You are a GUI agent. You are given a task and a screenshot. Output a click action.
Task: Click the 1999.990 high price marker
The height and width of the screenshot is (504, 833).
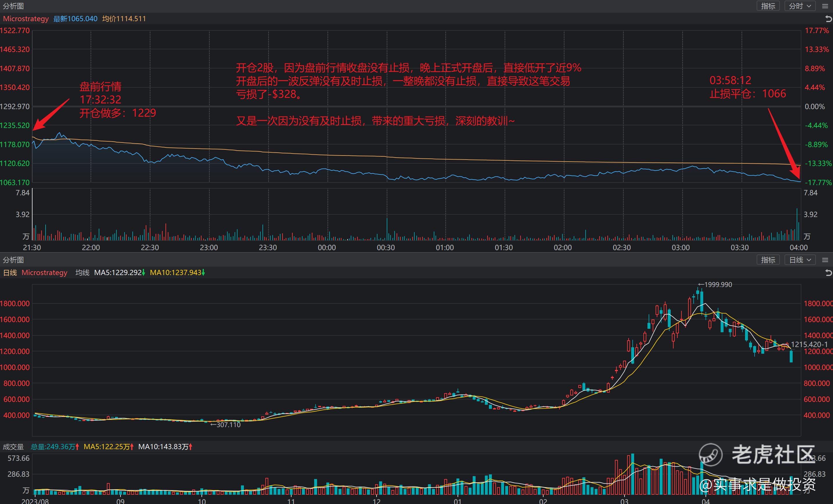pyautogui.click(x=715, y=284)
